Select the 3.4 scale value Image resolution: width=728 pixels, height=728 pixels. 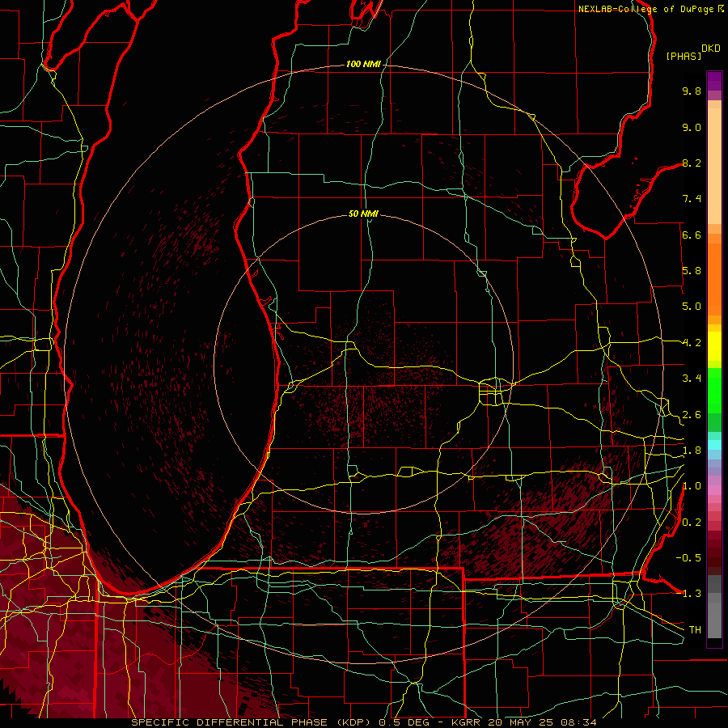692,379
